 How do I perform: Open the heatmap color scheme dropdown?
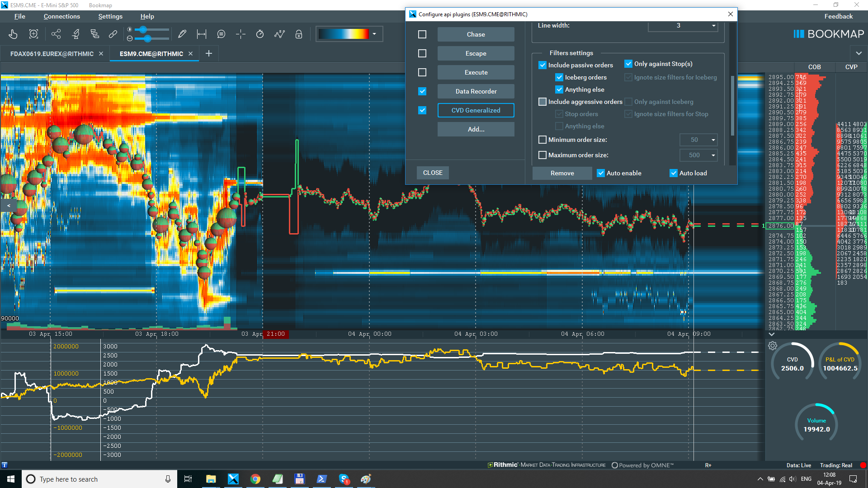[374, 34]
